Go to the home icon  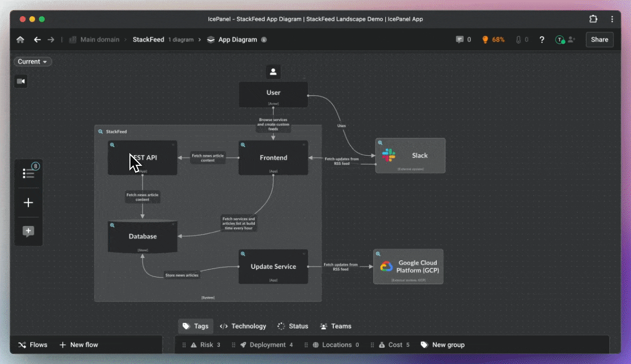point(20,39)
